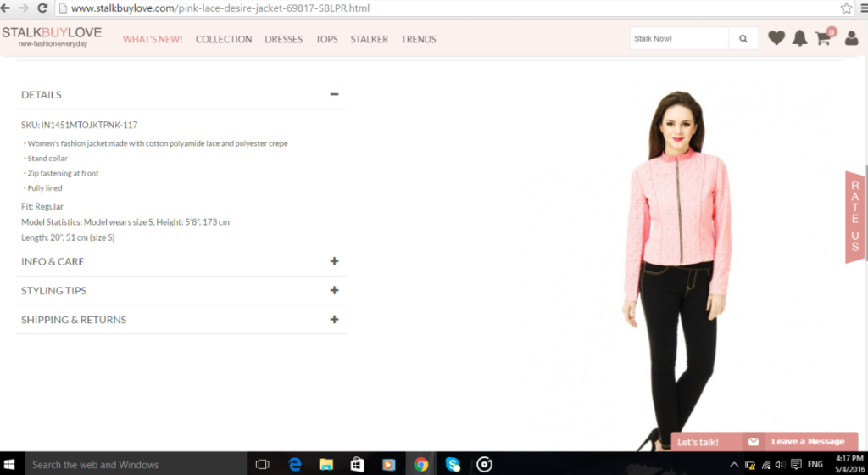Launch Microsoft Edge from the taskbar

click(x=294, y=465)
